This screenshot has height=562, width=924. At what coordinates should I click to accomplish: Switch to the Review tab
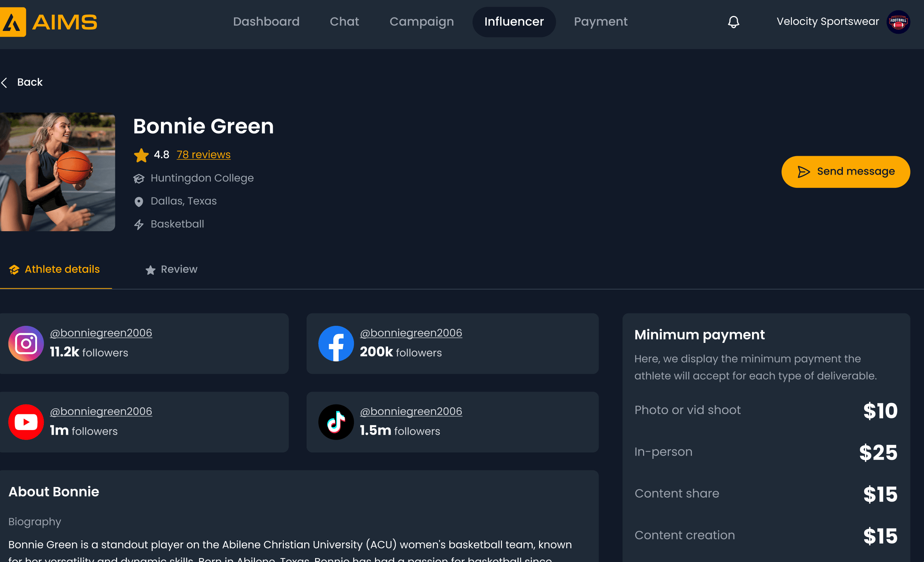pyautogui.click(x=171, y=269)
